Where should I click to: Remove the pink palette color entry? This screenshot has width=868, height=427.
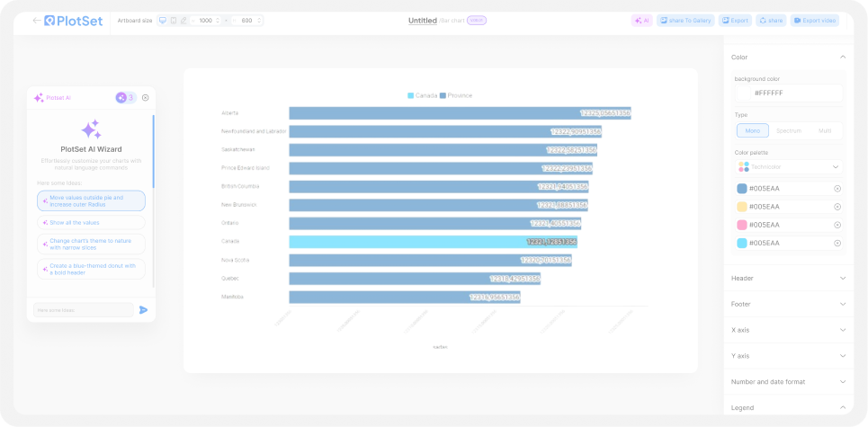(837, 225)
